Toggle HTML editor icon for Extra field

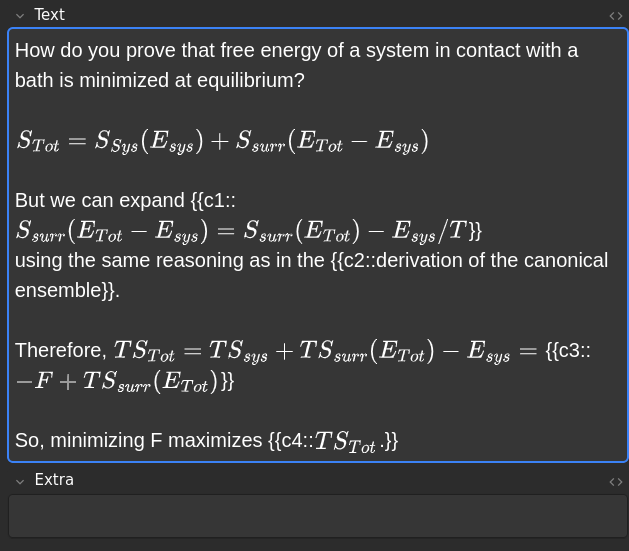pyautogui.click(x=615, y=482)
